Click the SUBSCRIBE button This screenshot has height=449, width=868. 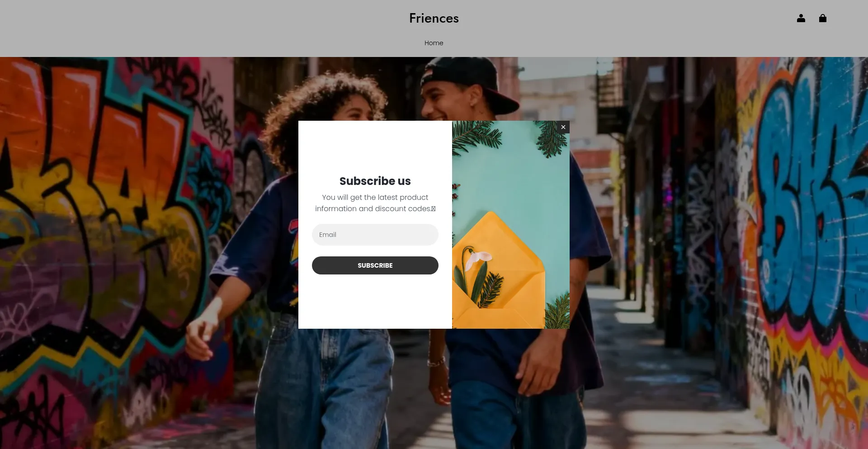click(375, 265)
